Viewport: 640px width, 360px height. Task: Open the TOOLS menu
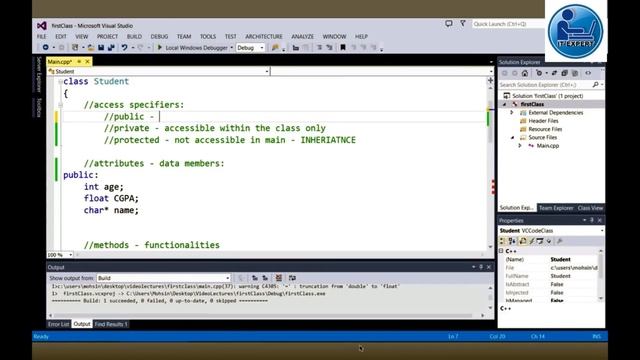(208, 37)
